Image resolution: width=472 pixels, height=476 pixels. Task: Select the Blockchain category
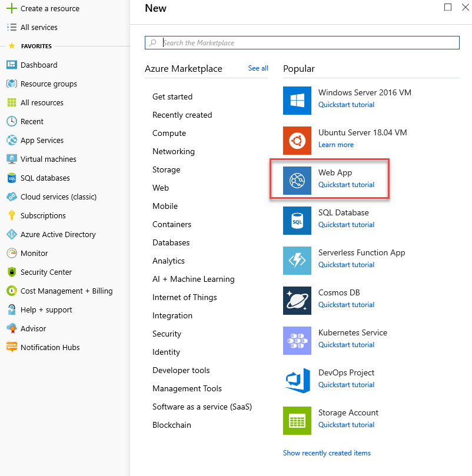click(171, 425)
